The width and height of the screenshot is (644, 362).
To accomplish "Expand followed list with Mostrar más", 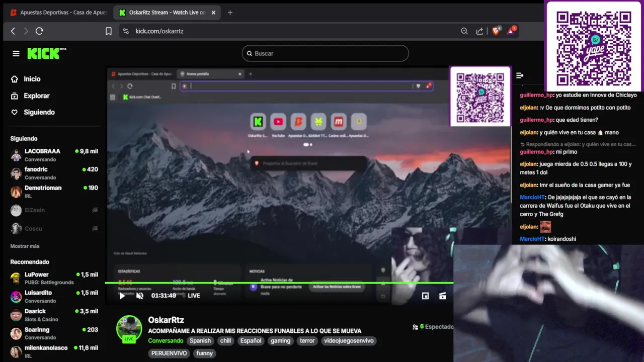I will coord(25,246).
